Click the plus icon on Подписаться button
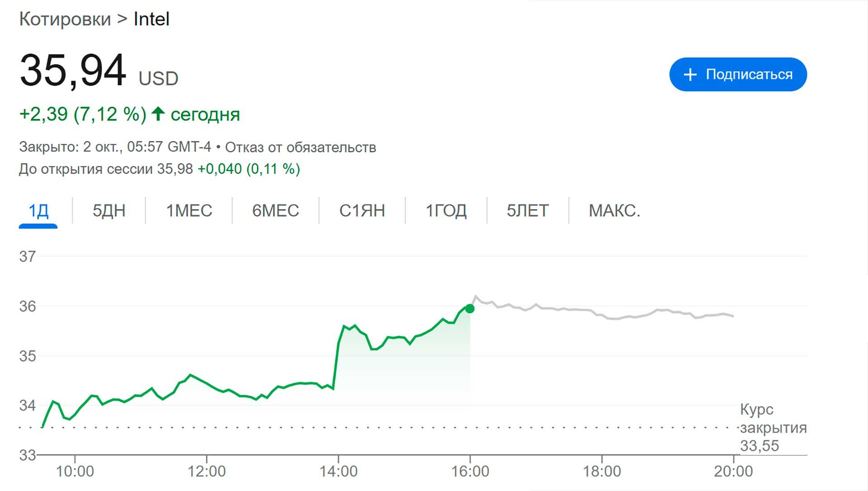This screenshot has height=491, width=868. (690, 74)
